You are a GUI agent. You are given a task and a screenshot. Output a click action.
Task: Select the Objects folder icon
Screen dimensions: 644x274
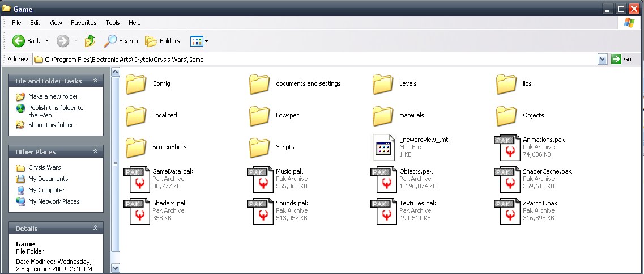click(506, 116)
